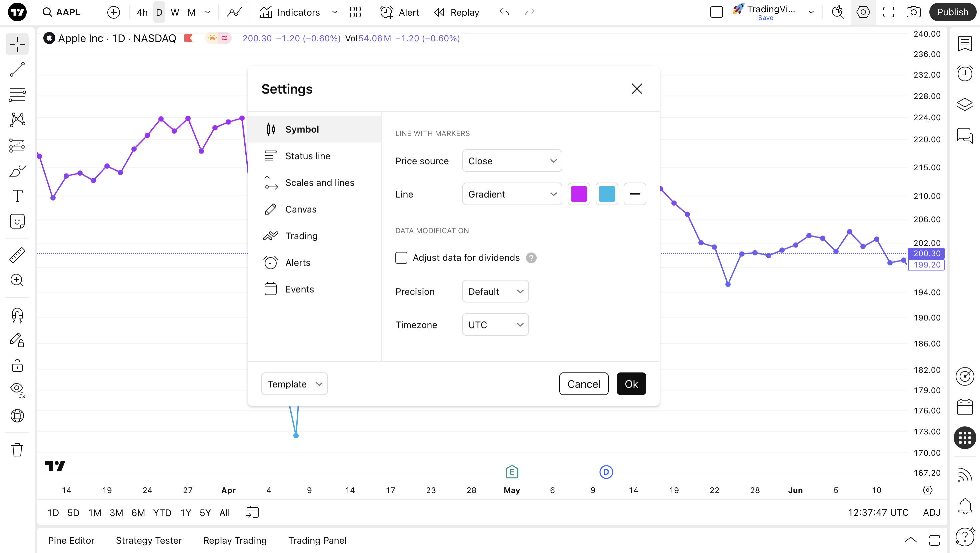Open the Template dropdown
The image size is (980, 553).
294,384
